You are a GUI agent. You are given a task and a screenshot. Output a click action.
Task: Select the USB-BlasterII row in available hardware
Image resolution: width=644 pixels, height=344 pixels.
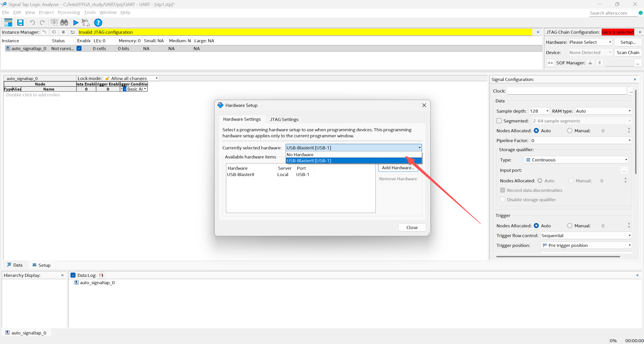pyautogui.click(x=301, y=174)
